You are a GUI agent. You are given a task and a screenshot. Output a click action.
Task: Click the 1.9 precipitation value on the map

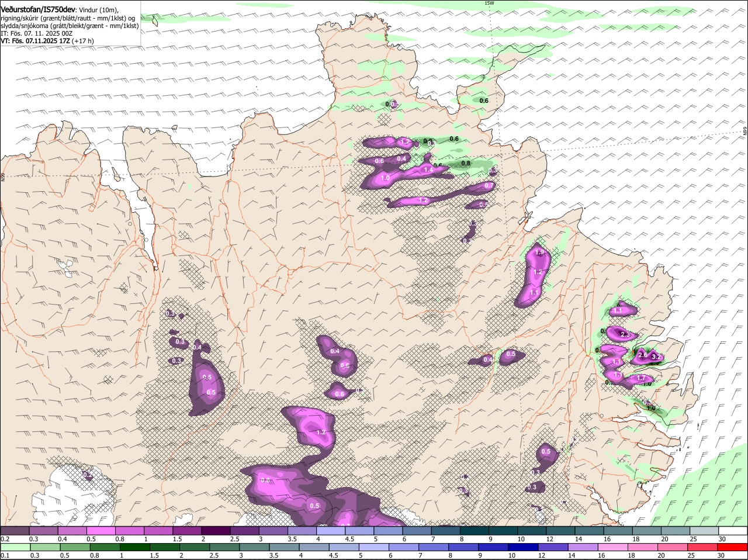pyautogui.click(x=539, y=253)
